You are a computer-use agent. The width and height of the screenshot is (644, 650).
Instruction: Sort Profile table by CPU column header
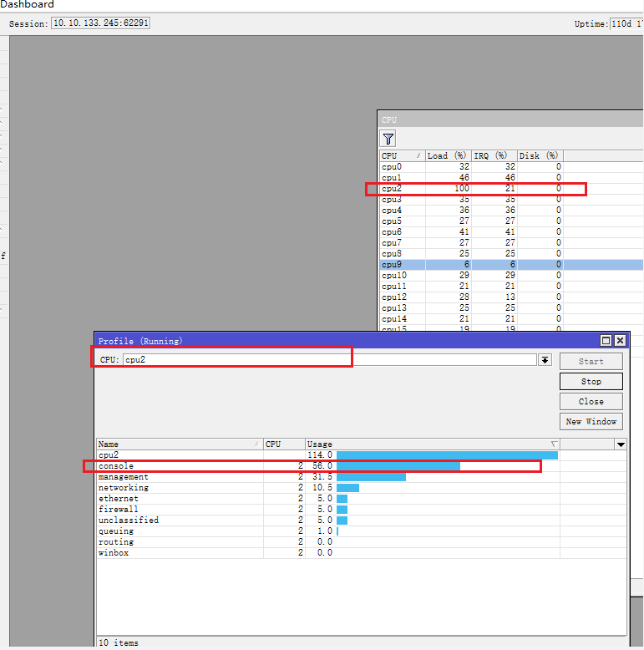pyautogui.click(x=284, y=444)
